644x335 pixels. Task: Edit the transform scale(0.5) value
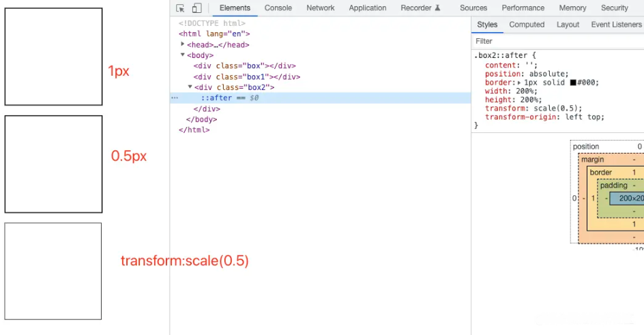coord(556,108)
